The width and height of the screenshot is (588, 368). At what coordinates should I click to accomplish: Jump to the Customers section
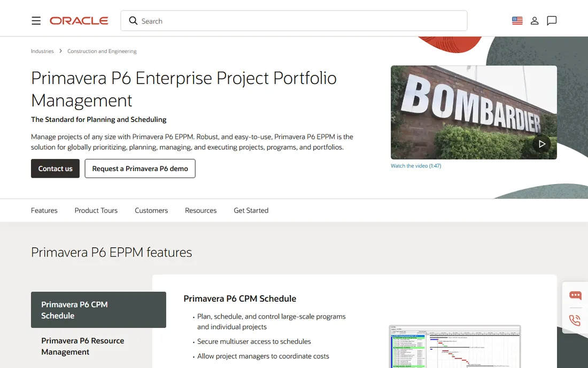click(x=151, y=210)
